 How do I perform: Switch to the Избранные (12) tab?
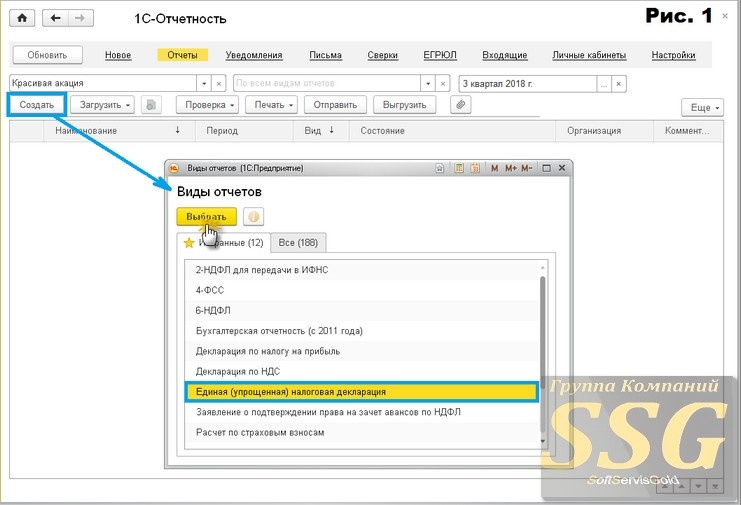224,243
